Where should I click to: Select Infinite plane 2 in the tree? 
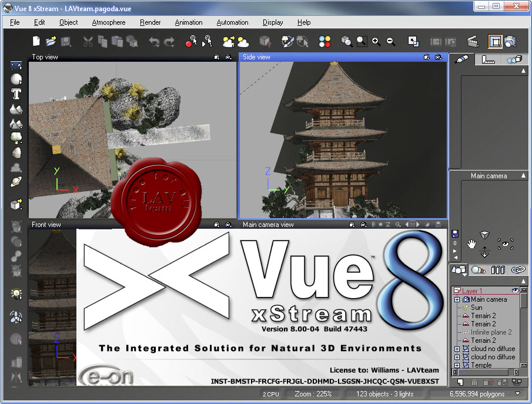click(x=491, y=332)
